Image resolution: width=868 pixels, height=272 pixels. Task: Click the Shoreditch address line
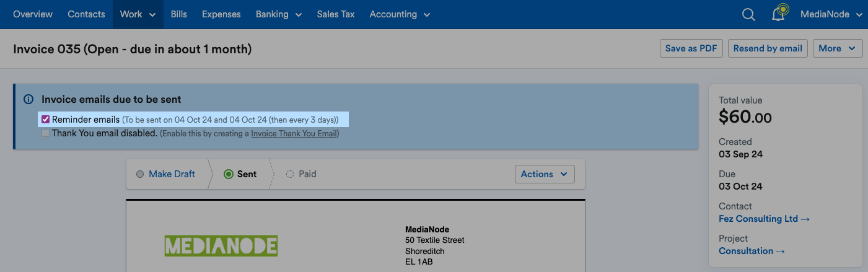click(425, 251)
